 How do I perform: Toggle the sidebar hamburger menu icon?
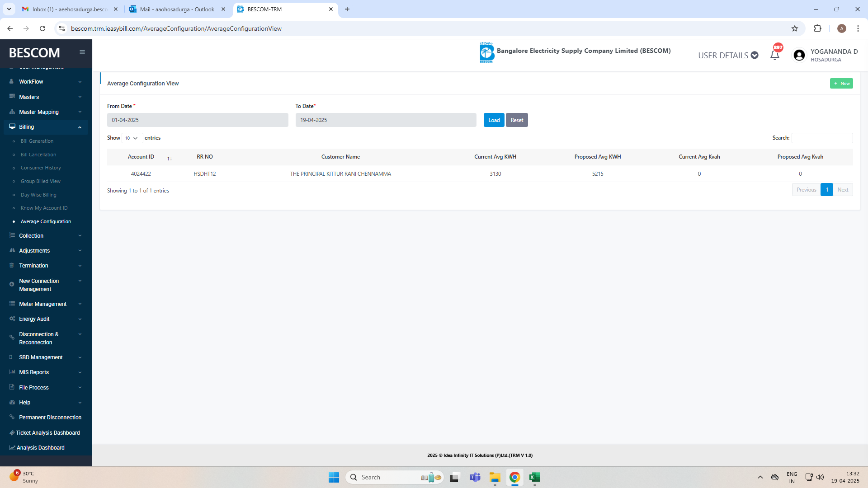pyautogui.click(x=82, y=52)
